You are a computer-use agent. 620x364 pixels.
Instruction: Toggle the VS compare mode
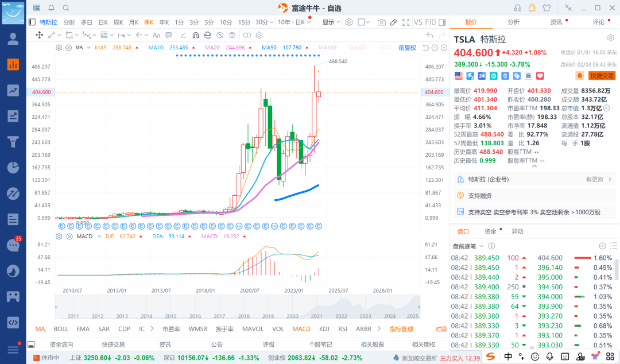[x=418, y=22]
